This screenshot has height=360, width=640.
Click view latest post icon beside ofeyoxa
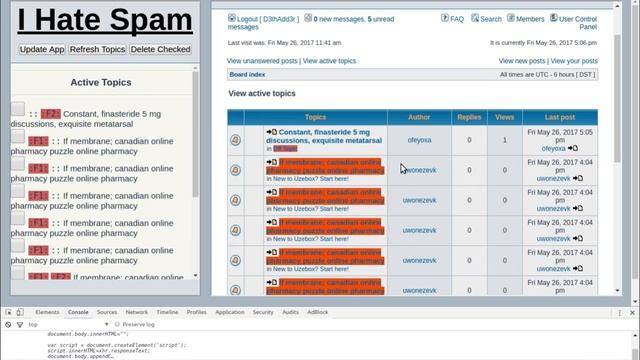573,148
